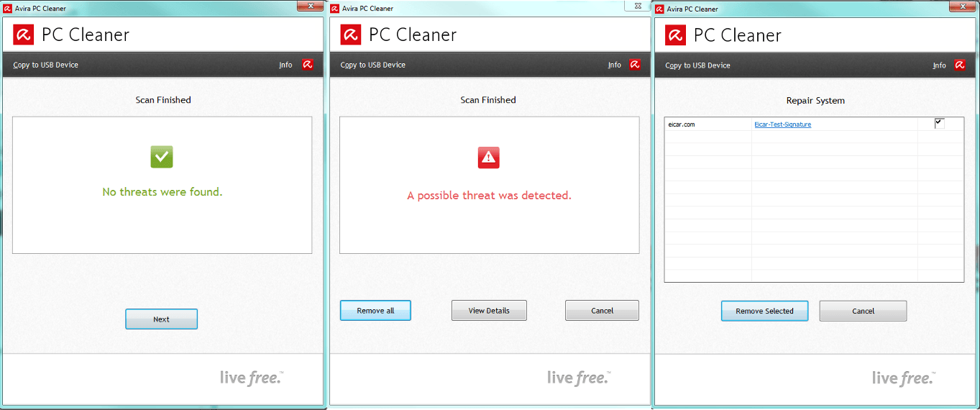Select the eicar.com file name cell

tap(708, 124)
